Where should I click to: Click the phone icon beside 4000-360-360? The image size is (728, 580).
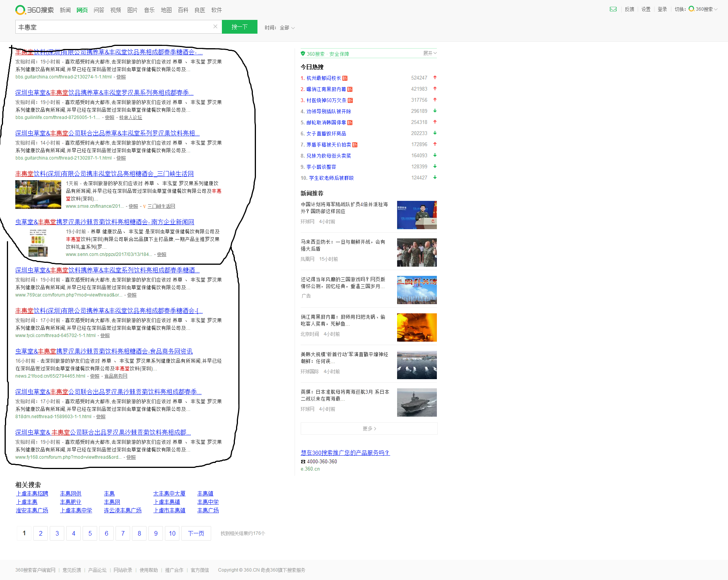pyautogui.click(x=303, y=461)
